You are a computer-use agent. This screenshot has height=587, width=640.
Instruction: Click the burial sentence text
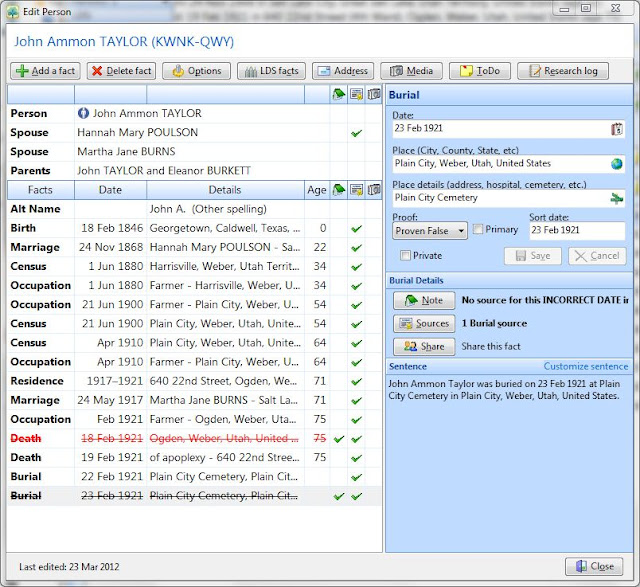coord(504,390)
